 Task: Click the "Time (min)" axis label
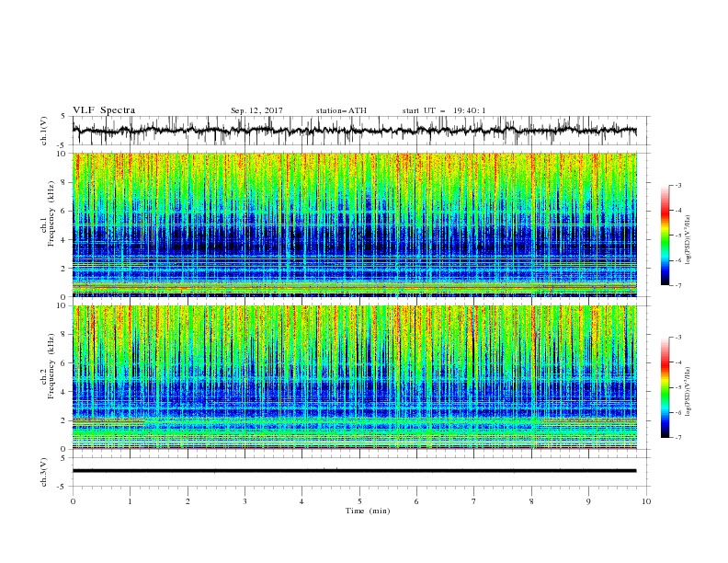(x=368, y=511)
